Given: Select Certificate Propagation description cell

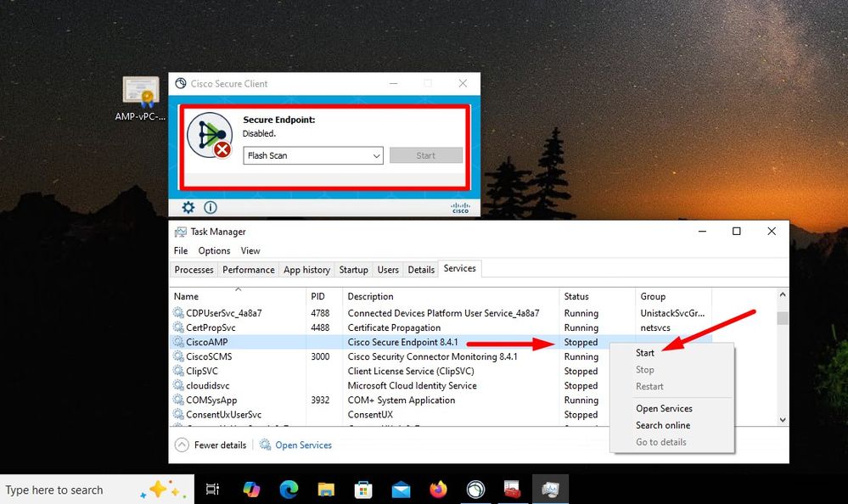Looking at the screenshot, I should click(x=394, y=328).
